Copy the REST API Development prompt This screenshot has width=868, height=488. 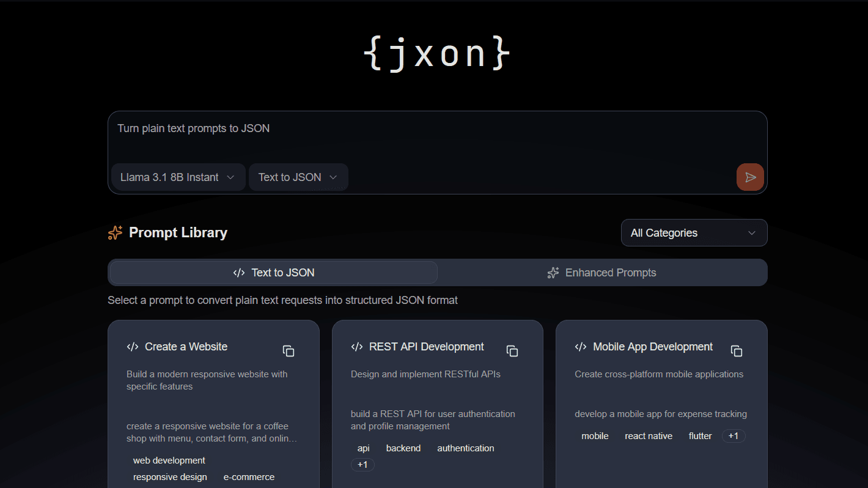512,351
